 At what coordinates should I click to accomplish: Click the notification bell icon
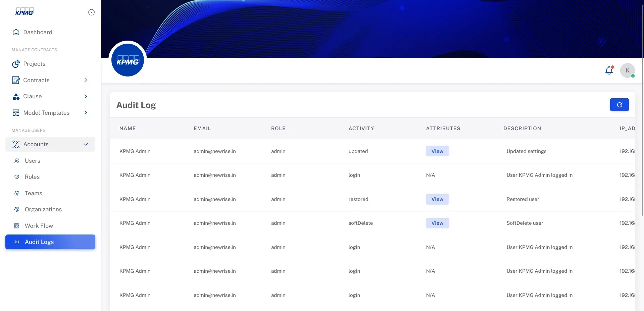click(609, 70)
